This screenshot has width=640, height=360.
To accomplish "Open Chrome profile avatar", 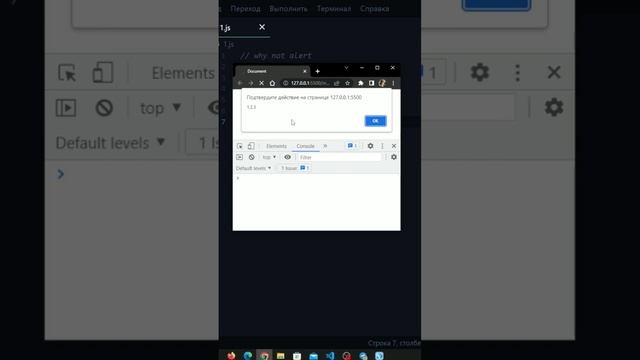I will click(x=382, y=83).
